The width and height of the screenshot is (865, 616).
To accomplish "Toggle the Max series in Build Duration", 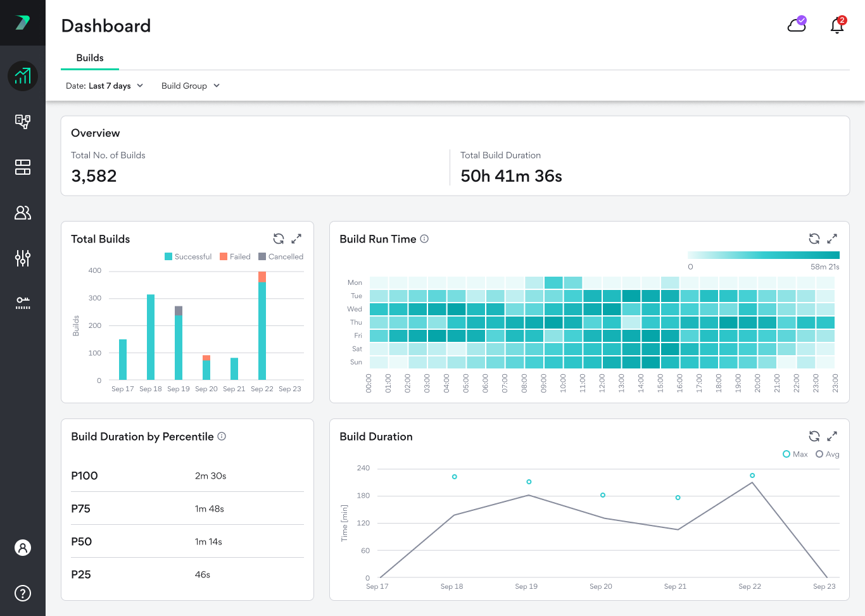I will 795,454.
